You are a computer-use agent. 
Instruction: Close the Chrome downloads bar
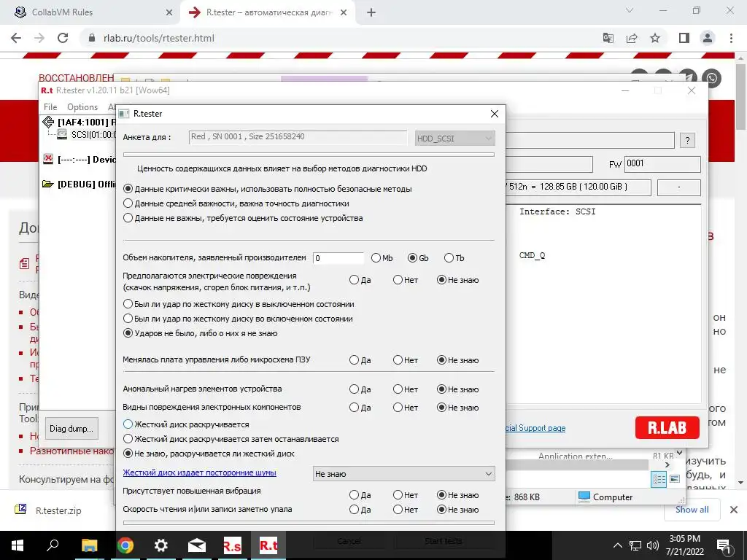coord(734,510)
